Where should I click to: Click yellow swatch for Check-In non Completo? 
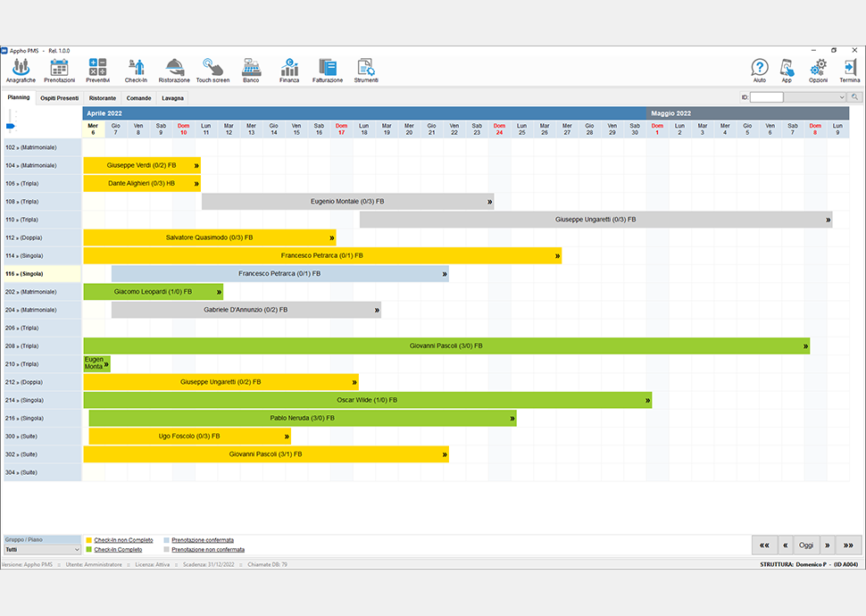[x=89, y=540]
